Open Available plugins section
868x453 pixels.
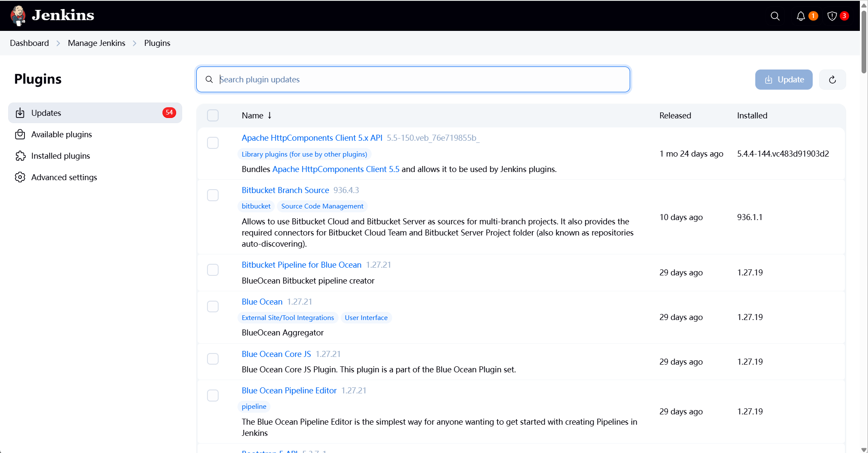95,134
